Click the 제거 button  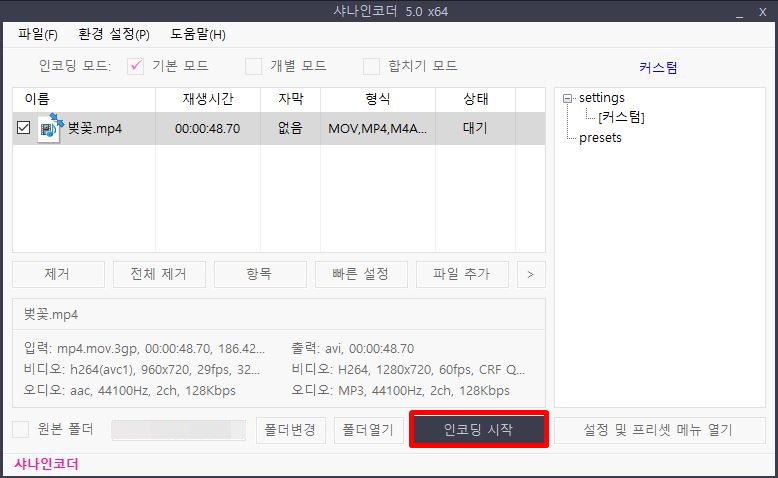pyautogui.click(x=59, y=274)
